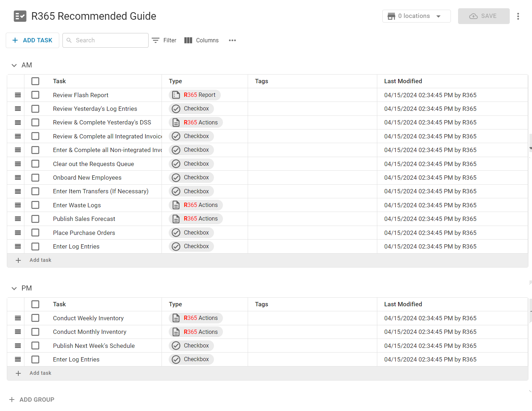The height and width of the screenshot is (411, 532).
Task: Click drag handle for Publish Sales Forecast
Action: tap(18, 219)
